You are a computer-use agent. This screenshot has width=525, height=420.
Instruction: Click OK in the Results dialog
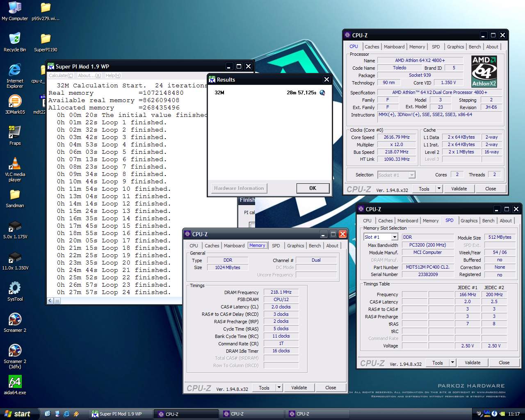click(x=313, y=188)
